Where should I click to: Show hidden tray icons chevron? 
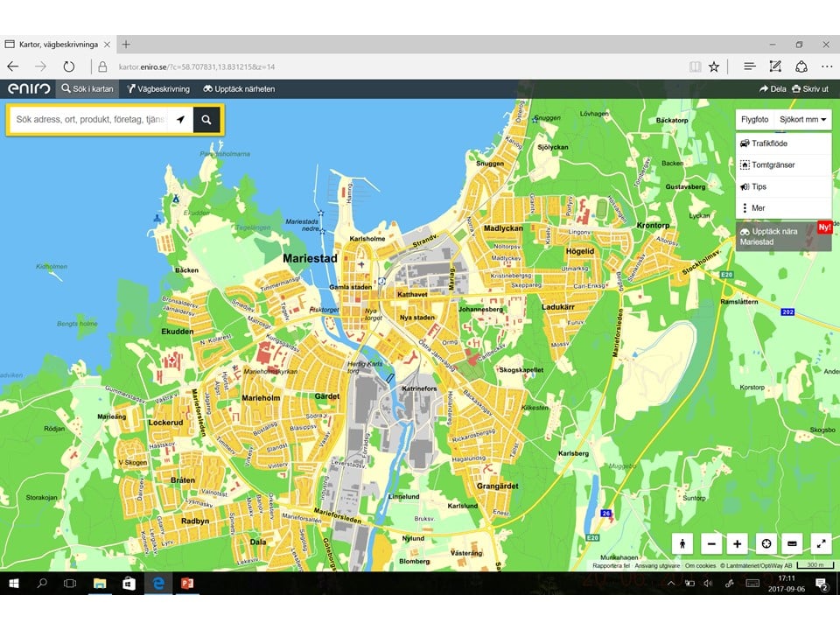pos(671,584)
